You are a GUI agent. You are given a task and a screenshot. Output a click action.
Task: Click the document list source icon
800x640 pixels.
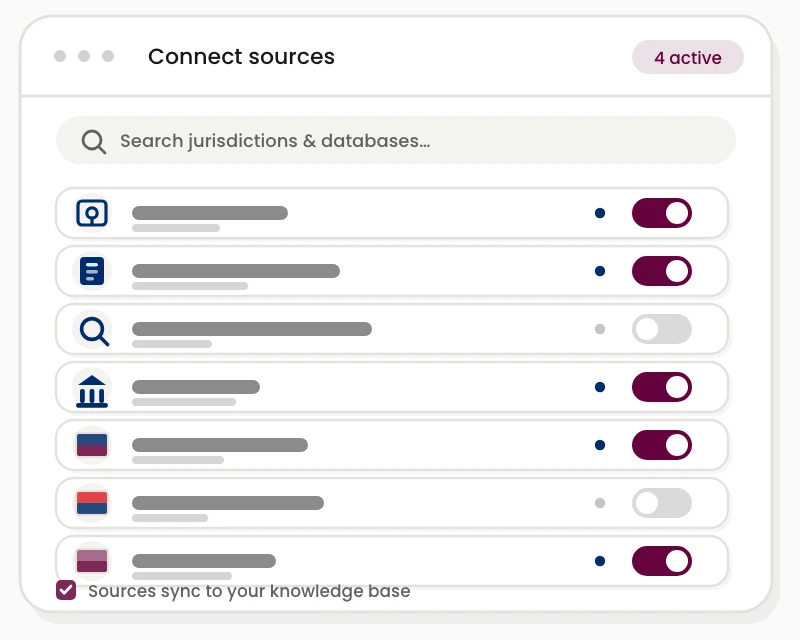[92, 271]
